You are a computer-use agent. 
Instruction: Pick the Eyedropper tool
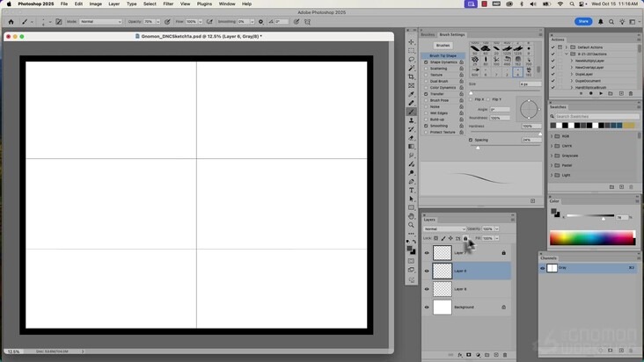pos(411,95)
